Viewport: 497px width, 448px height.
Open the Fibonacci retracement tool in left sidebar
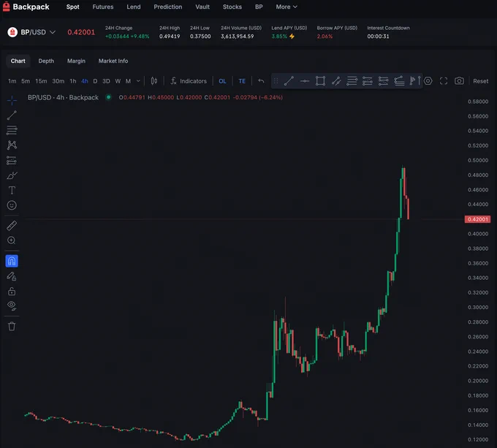(12, 130)
